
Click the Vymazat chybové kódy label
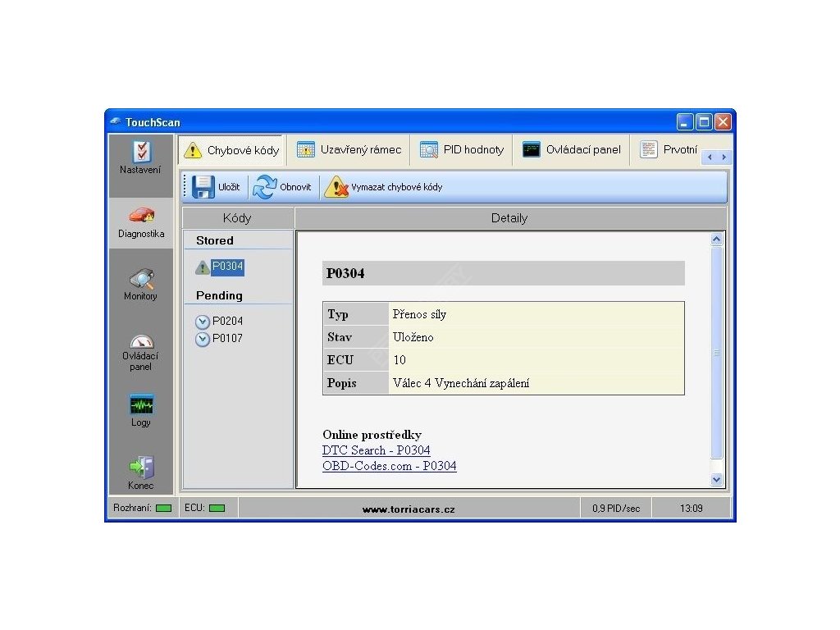[396, 187]
